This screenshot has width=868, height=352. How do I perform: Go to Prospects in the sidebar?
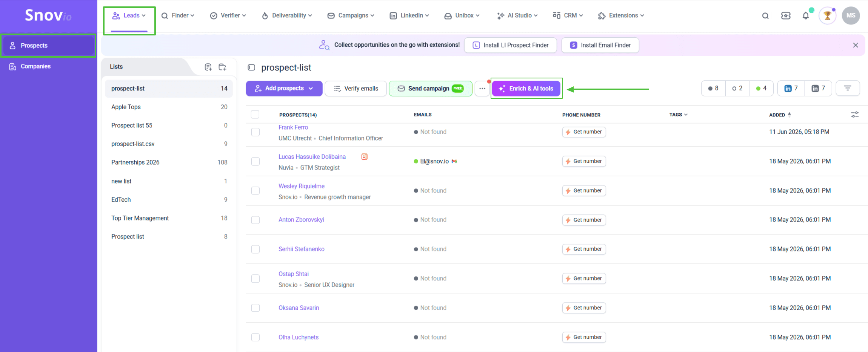(48, 46)
